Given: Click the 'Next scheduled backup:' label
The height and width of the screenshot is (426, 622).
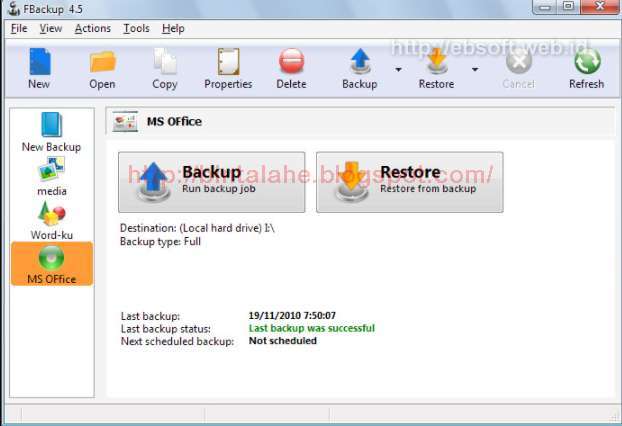Looking at the screenshot, I should coord(177,341).
